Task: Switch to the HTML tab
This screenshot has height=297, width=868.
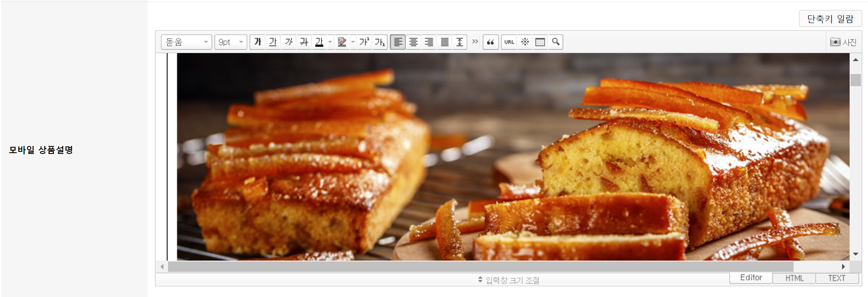Action: [794, 278]
